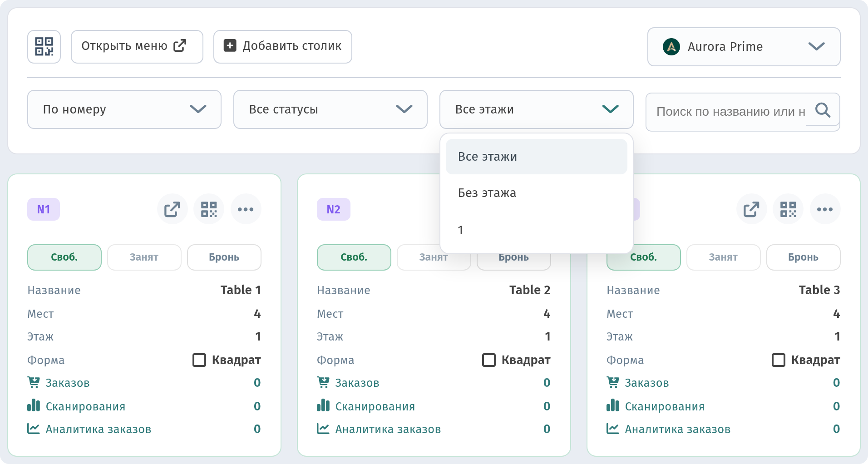Show QR code for table N1

pos(209,209)
